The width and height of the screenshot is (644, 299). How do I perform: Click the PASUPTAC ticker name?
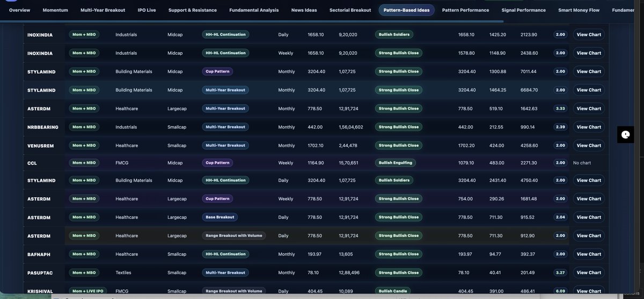coord(40,273)
